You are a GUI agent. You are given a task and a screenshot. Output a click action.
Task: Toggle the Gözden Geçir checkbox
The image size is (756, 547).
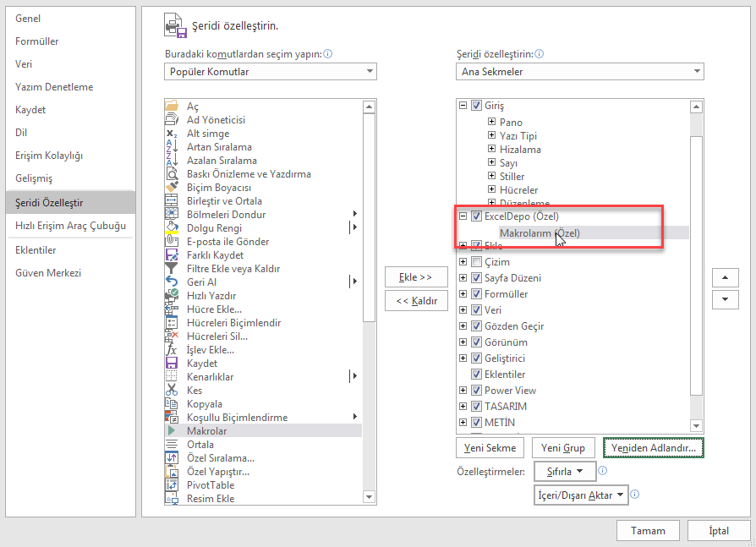476,325
